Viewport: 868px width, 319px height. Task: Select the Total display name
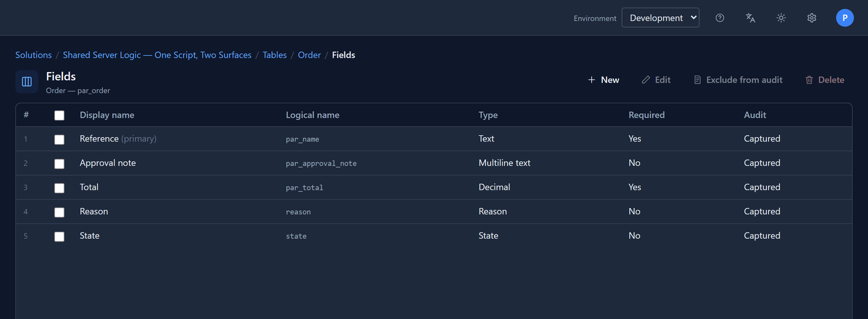pyautogui.click(x=89, y=187)
